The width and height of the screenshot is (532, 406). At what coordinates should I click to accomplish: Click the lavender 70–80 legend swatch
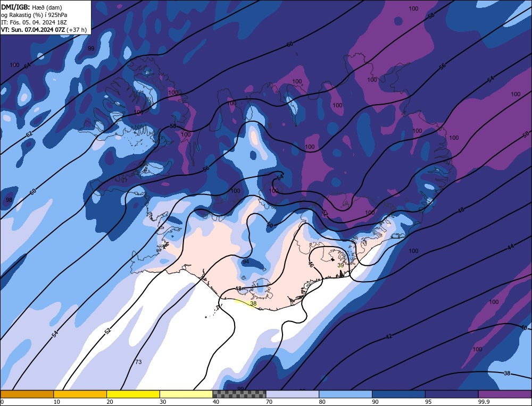coord(293,394)
